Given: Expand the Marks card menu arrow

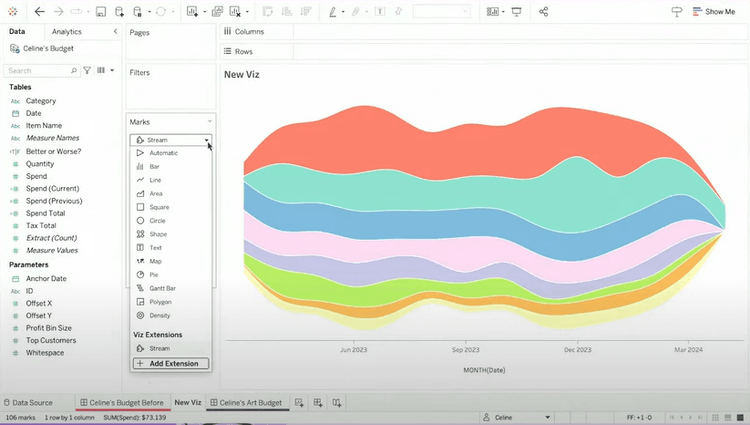Looking at the screenshot, I should coord(209,122).
